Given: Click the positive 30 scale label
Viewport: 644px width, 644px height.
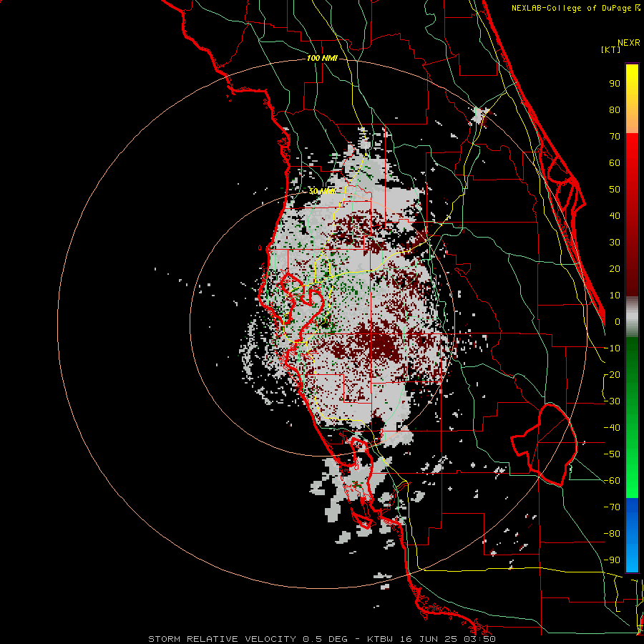Looking at the screenshot, I should click(x=615, y=243).
